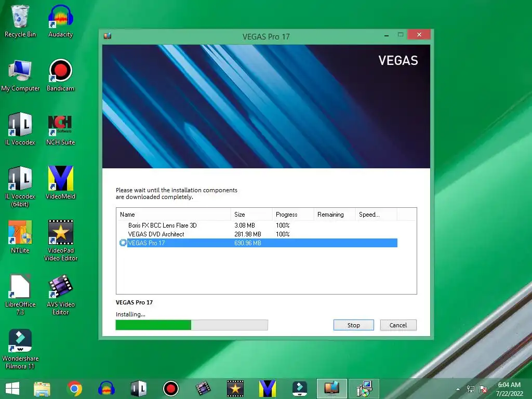This screenshot has height=399, width=532.
Task: Click the setup installer taskbar icon
Action: coord(364,389)
